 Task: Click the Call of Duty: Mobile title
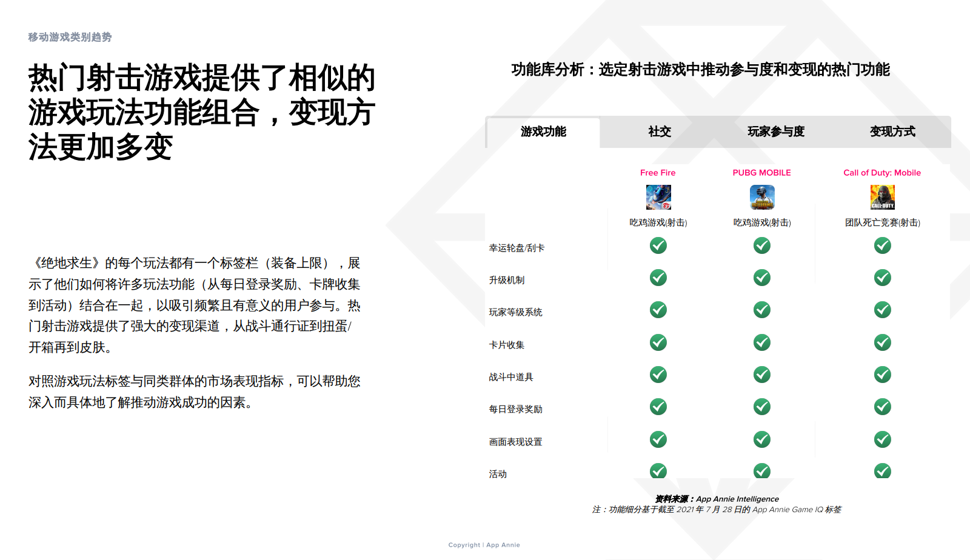coord(881,173)
